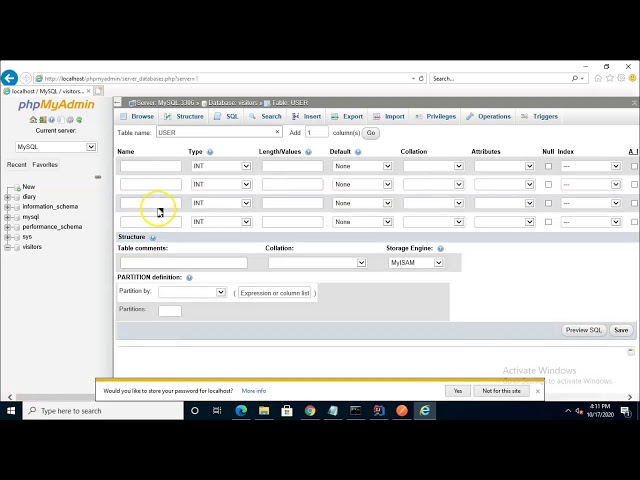Screen dimensions: 640x480
Task: Click the link/unlink icon above the database tree
Action: click(x=98, y=177)
